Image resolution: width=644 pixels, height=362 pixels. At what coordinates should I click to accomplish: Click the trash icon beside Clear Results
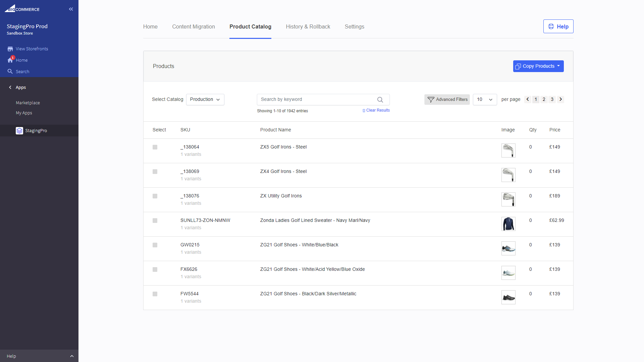(x=364, y=111)
